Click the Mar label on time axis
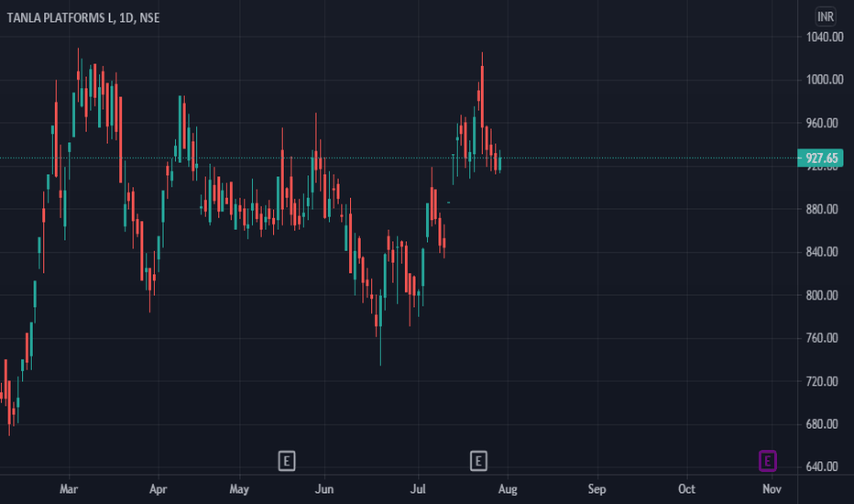854x504 pixels. pos(69,489)
